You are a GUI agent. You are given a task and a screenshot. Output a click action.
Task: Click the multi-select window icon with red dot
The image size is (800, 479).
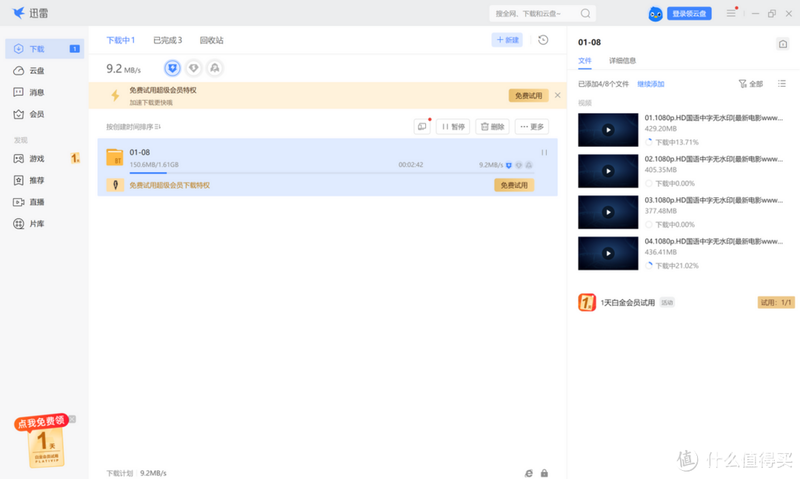pos(422,127)
